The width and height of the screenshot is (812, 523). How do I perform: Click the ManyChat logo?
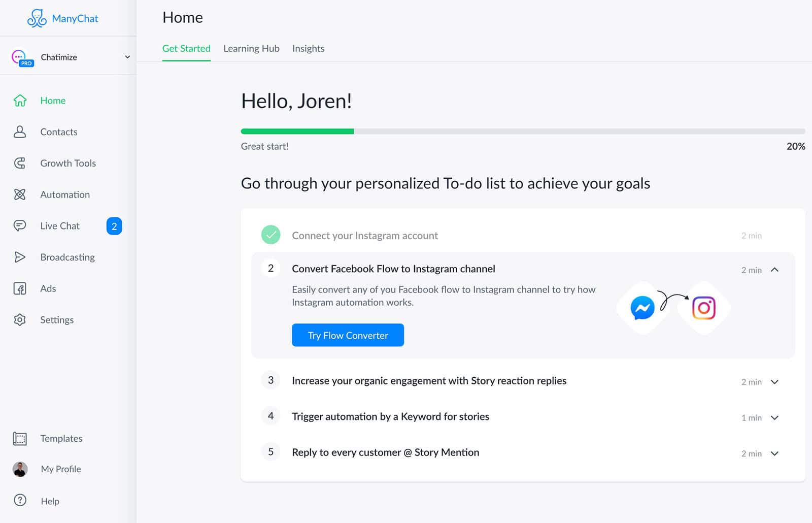coord(63,18)
